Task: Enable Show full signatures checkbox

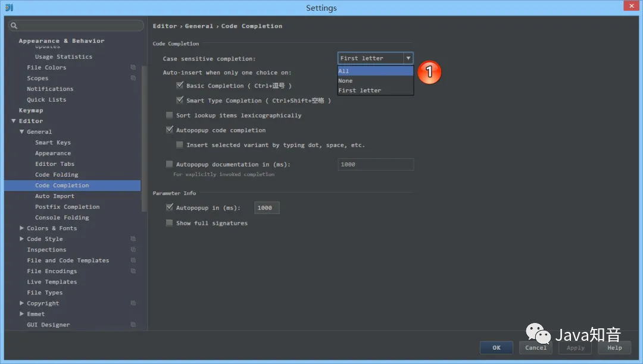Action: click(x=169, y=222)
